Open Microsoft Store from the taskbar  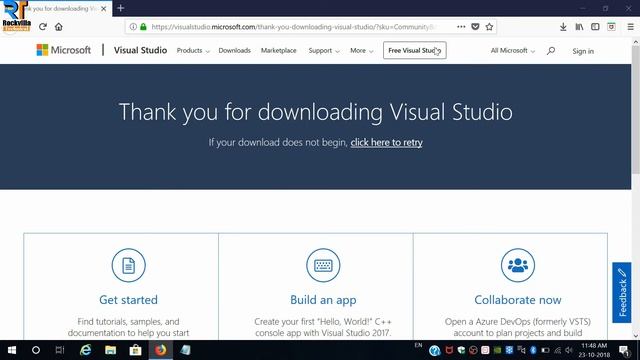click(x=136, y=350)
